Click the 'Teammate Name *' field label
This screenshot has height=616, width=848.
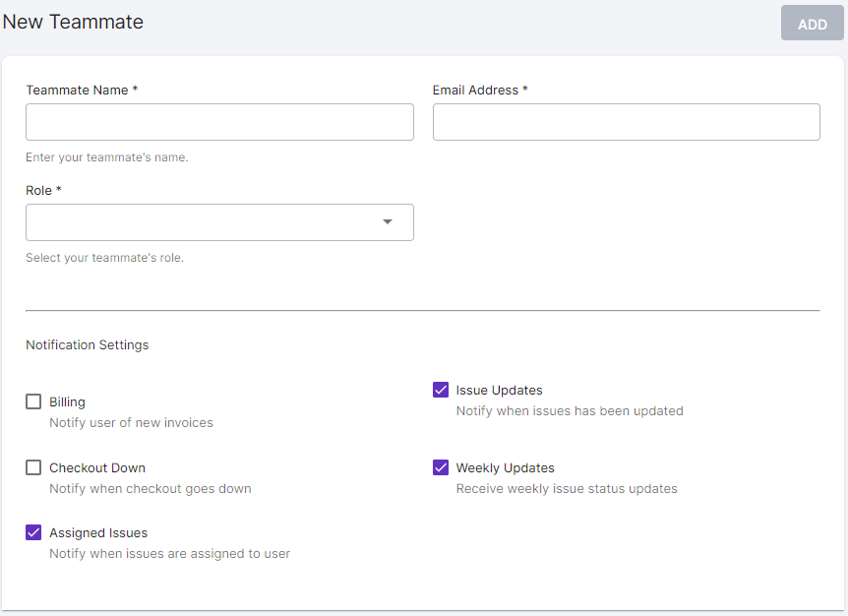82,90
